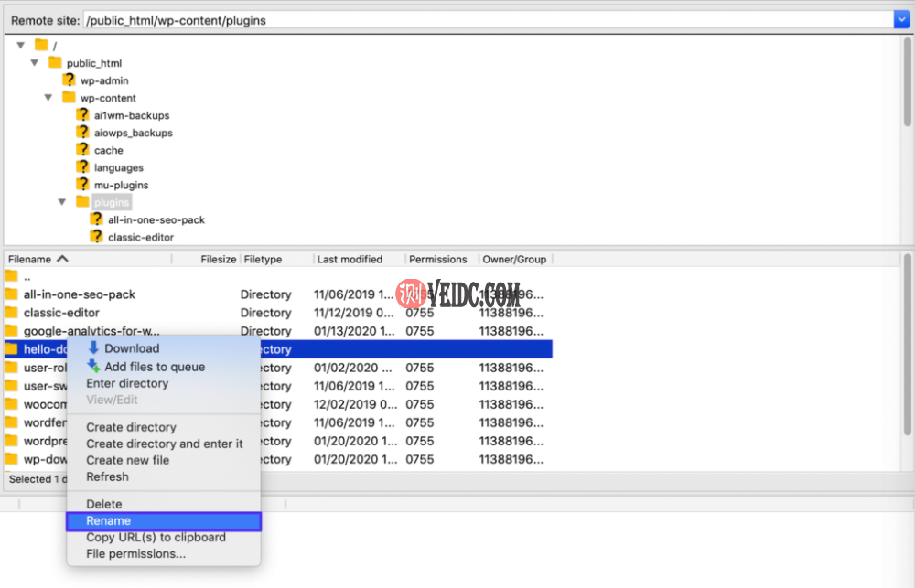Collapse the public_html tree node
This screenshot has width=915, height=588.
[35, 63]
